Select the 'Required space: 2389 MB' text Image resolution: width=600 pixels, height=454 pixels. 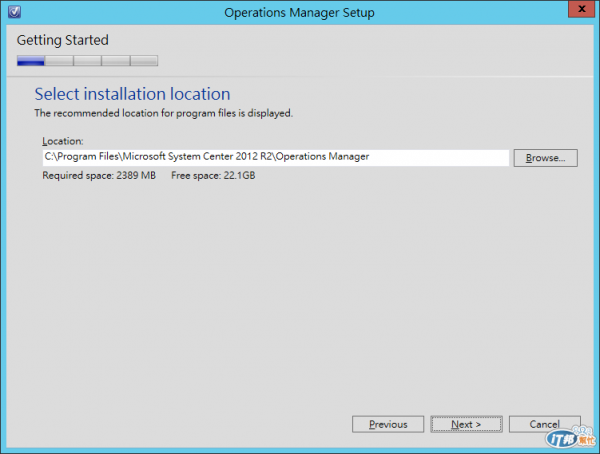click(99, 175)
